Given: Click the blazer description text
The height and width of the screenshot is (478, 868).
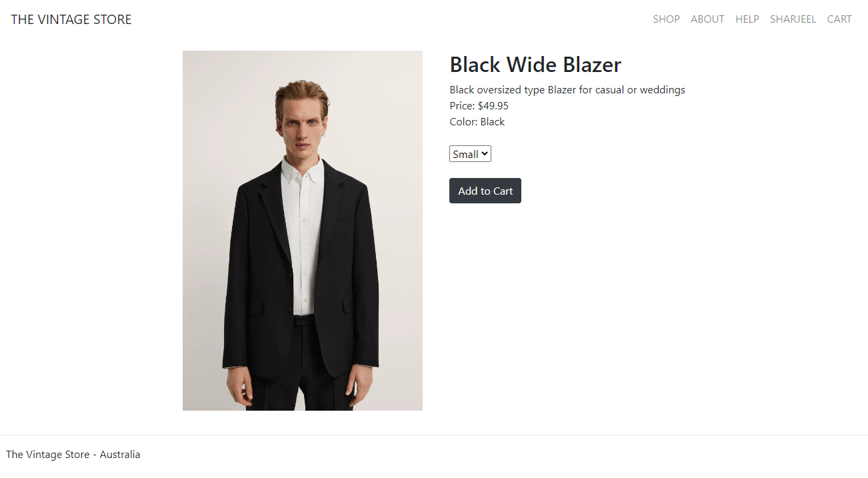Looking at the screenshot, I should coord(567,90).
